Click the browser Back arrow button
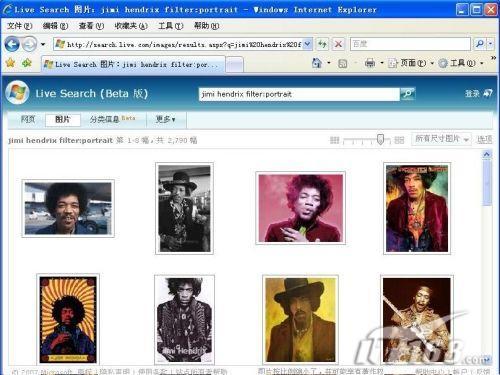Screen dimensions: 500x375 12,44
